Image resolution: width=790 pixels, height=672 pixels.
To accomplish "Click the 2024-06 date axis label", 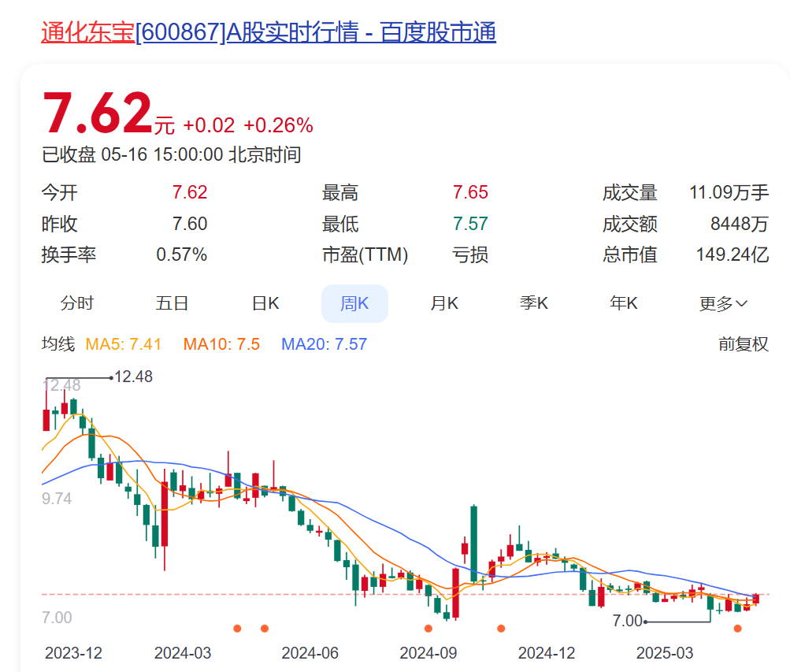I will pos(310,653).
